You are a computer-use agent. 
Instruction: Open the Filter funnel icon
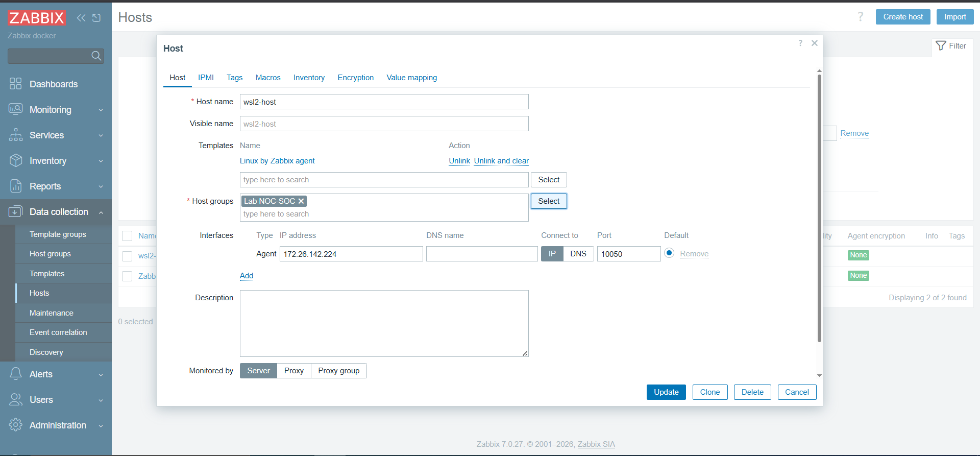(941, 46)
